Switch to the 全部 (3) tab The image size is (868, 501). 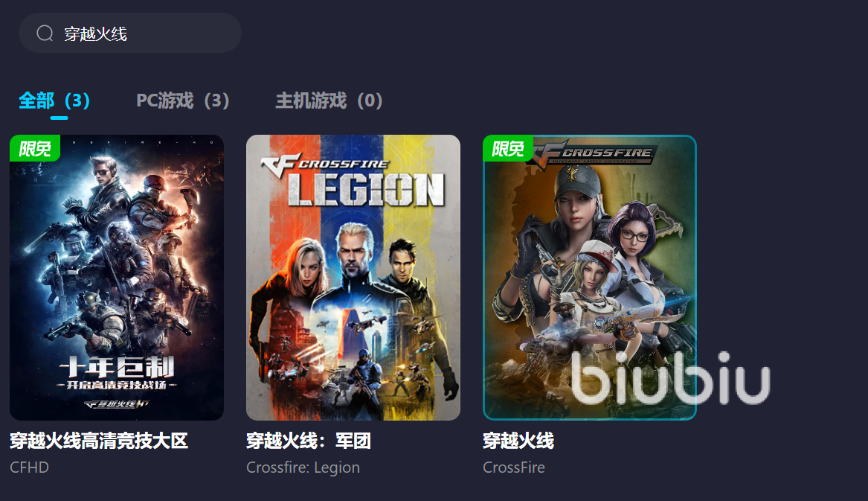coord(54,100)
